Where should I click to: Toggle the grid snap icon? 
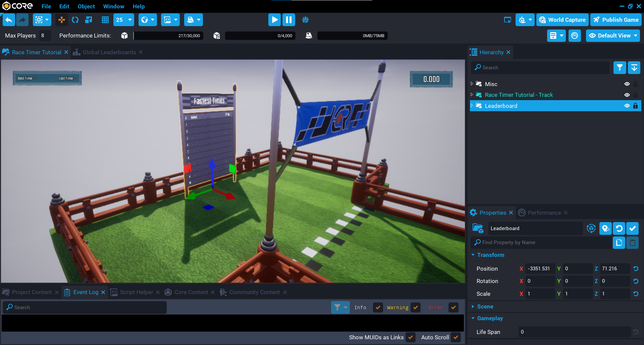[105, 20]
